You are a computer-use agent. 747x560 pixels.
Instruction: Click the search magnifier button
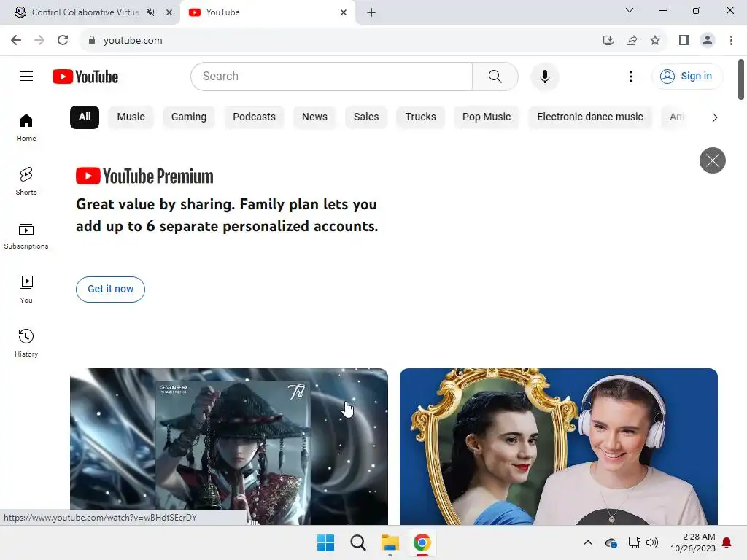coord(495,76)
